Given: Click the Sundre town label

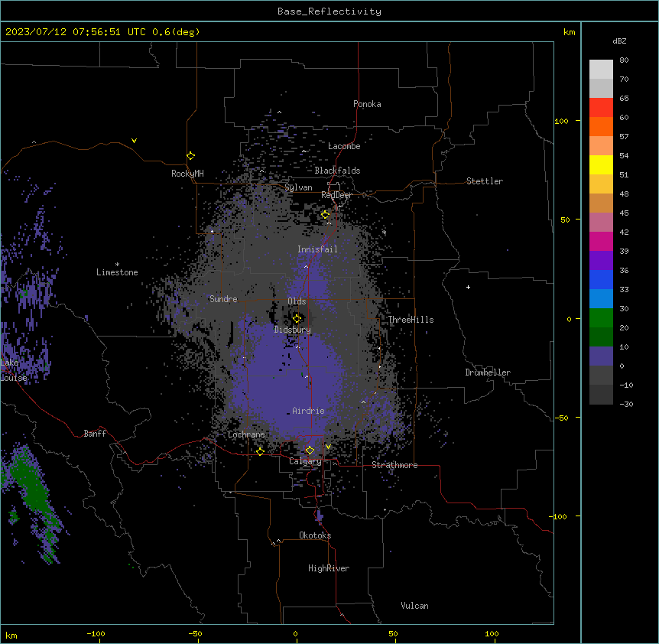Looking at the screenshot, I should (x=223, y=299).
